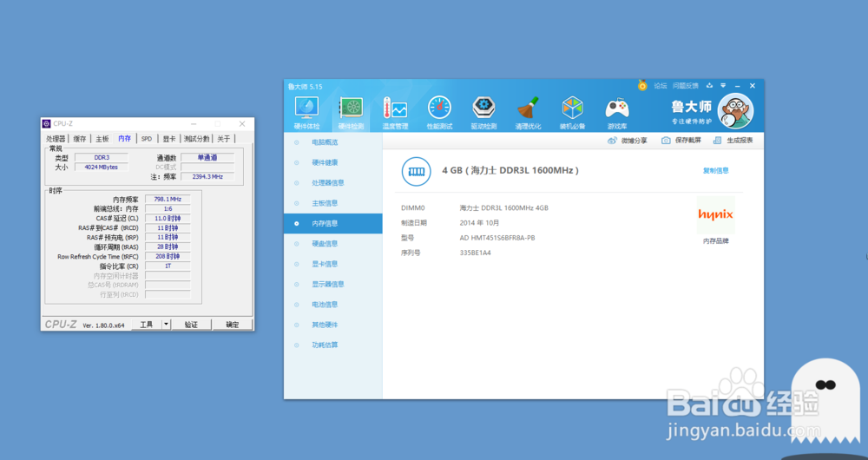Click the CPU-Z title bar app icon
Viewport: 868px width, 460px height.
(47, 123)
